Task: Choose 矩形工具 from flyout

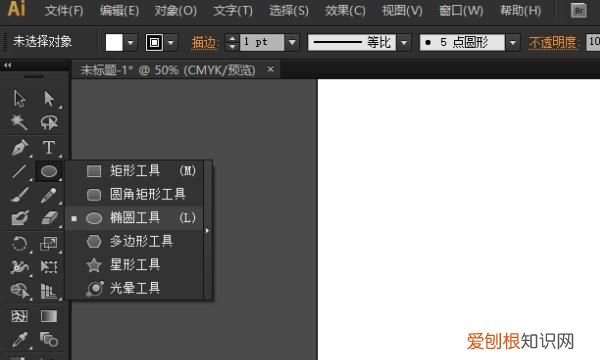Action: [x=135, y=171]
